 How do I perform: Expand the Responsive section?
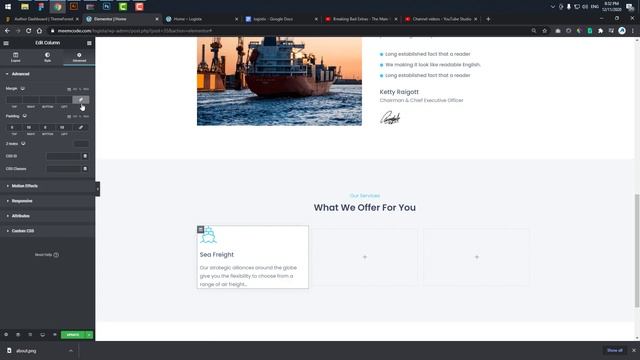tap(47, 201)
